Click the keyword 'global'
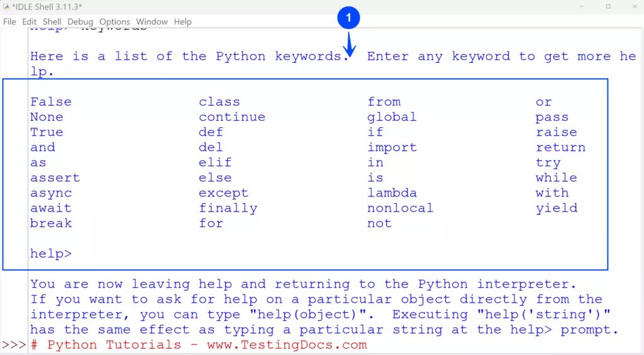This screenshot has height=355, width=644. click(392, 117)
